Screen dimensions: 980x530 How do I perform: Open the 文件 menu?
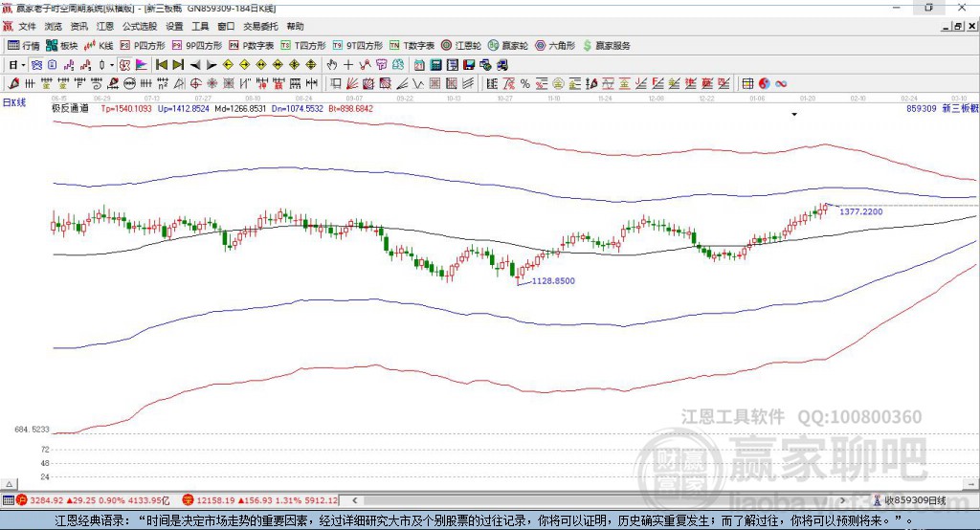pos(27,26)
